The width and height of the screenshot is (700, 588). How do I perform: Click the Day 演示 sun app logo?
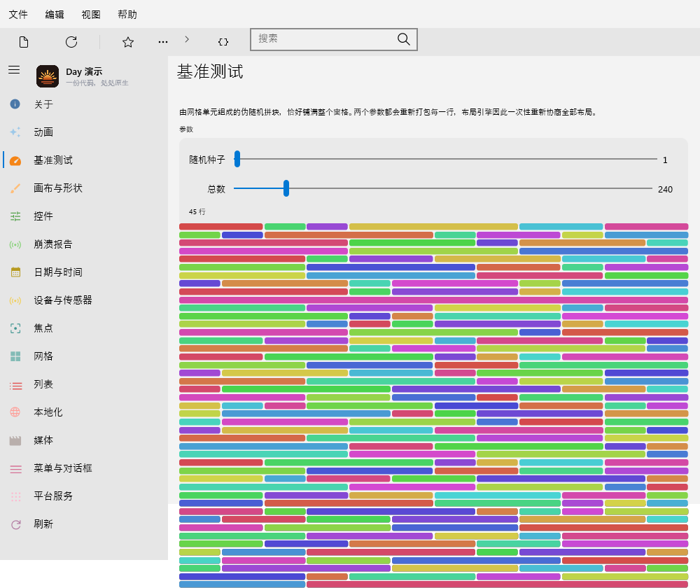coord(48,76)
